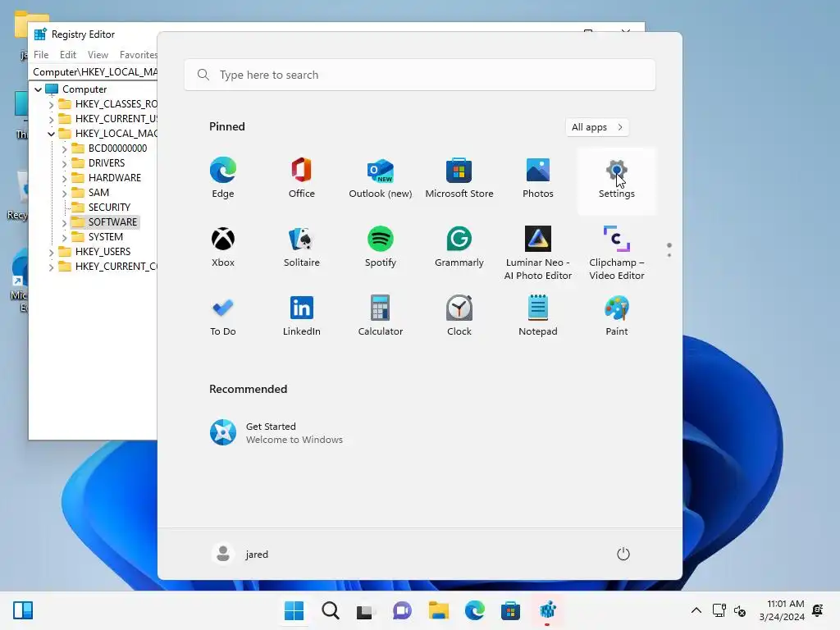Open the Paint app
840x630 pixels.
pos(617,316)
